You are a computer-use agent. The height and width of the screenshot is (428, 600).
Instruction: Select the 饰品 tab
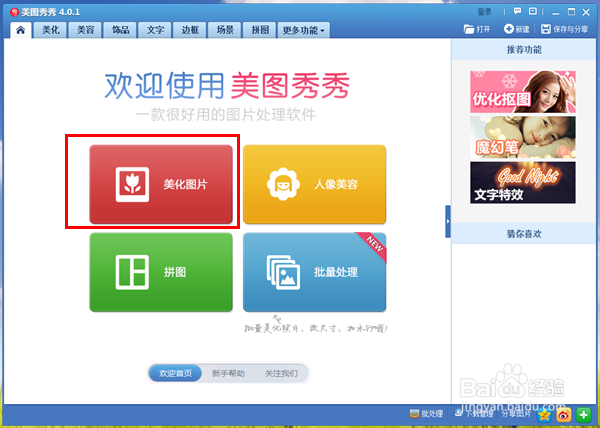tap(120, 30)
